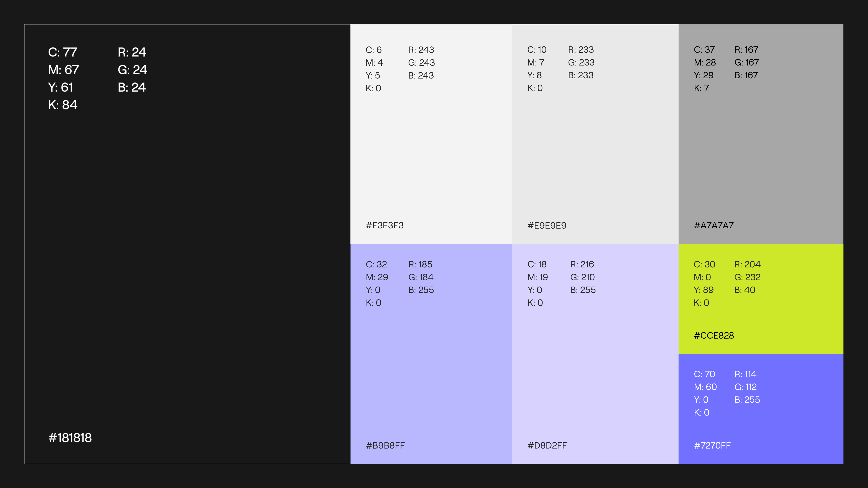Click 'R: 216' value text
868x488 pixels.
click(582, 264)
